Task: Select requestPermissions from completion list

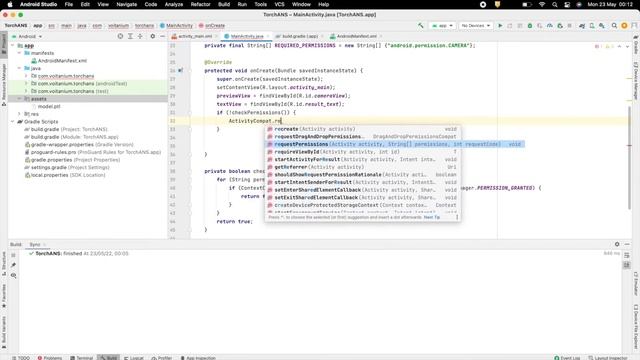Action: (x=396, y=144)
